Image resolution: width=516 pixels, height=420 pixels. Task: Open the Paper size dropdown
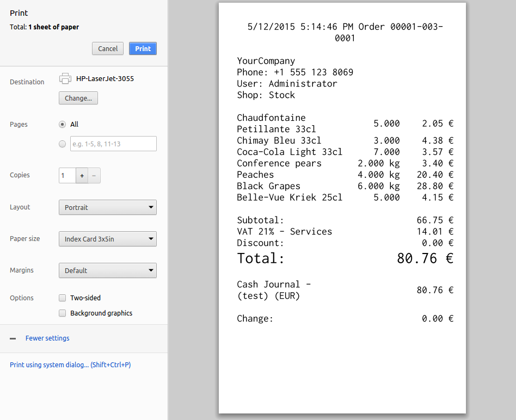click(x=107, y=239)
